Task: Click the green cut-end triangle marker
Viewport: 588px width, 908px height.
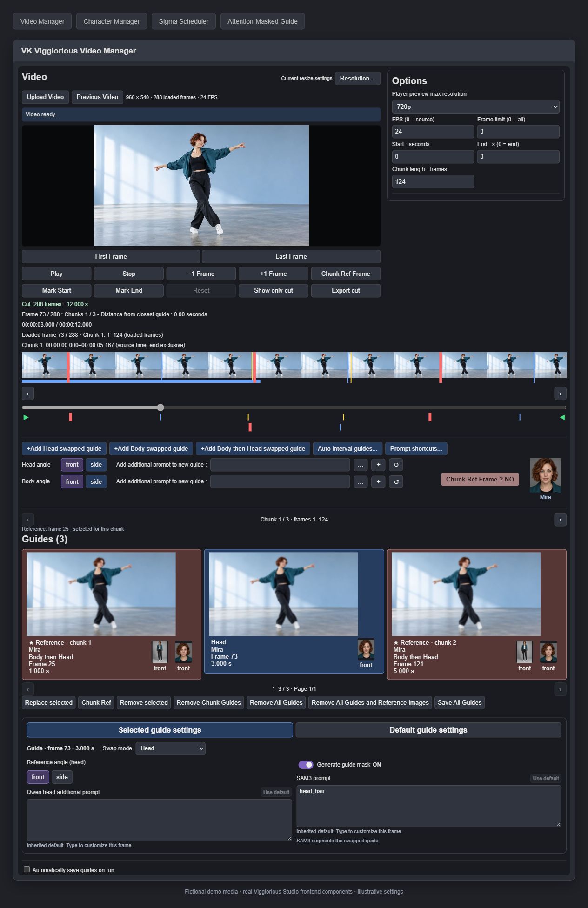Action: (x=562, y=417)
